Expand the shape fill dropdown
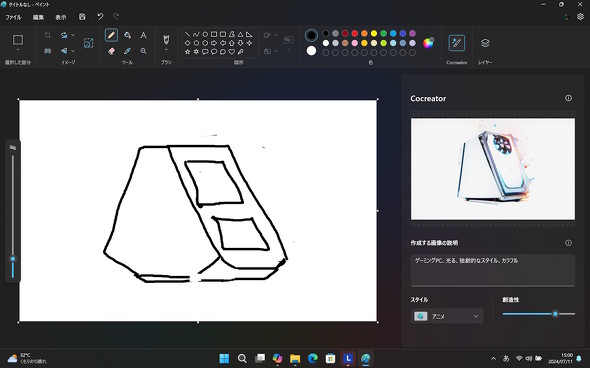 click(x=276, y=51)
